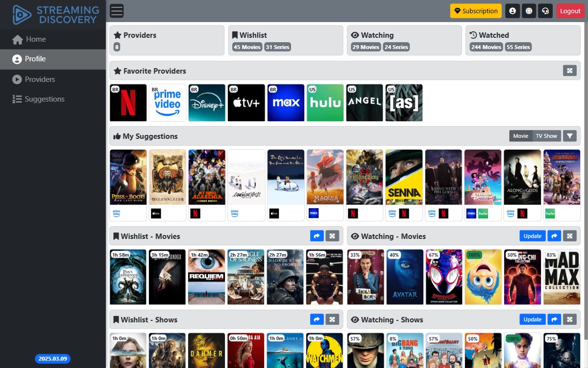Viewport: 588px width, 368px height.
Task: Select the Angel provider tile
Action: coord(365,103)
